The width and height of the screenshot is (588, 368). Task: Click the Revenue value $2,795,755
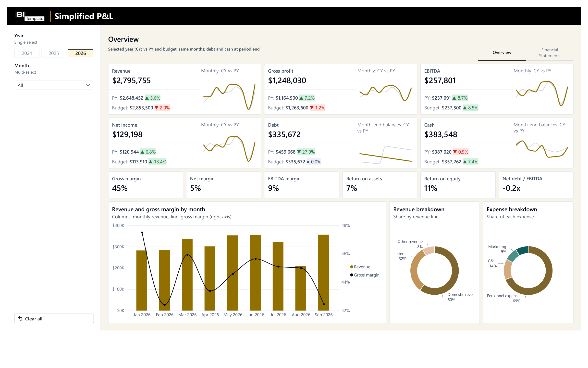131,80
